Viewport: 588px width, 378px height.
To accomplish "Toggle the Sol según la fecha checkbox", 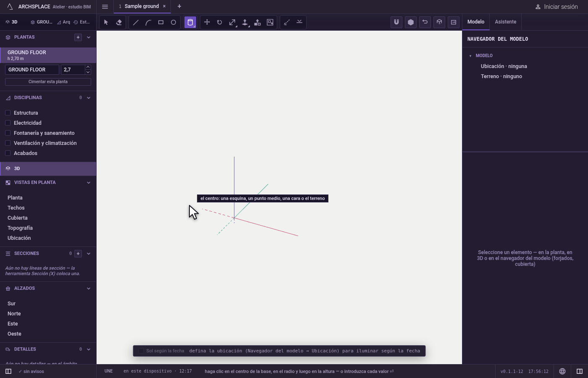I will (x=141, y=351).
